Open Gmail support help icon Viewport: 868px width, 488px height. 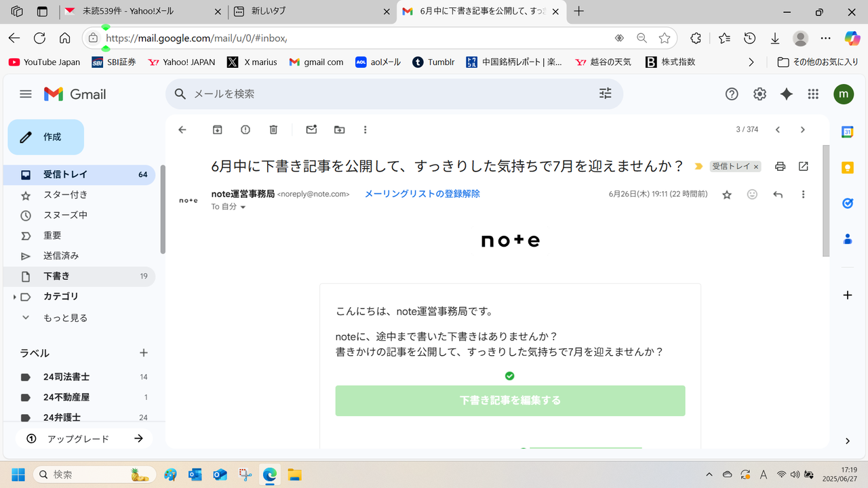[732, 94]
